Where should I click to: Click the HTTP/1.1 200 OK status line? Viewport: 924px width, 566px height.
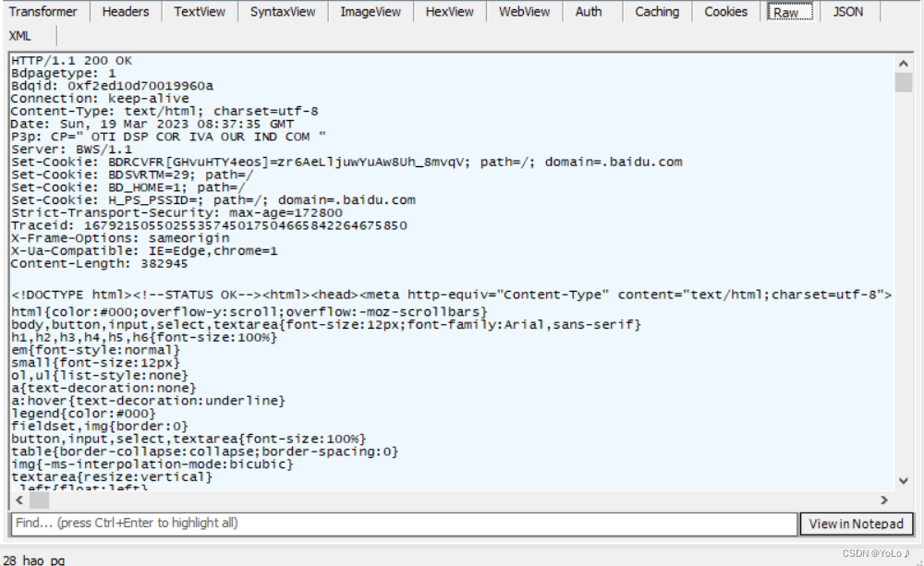pyautogui.click(x=72, y=61)
